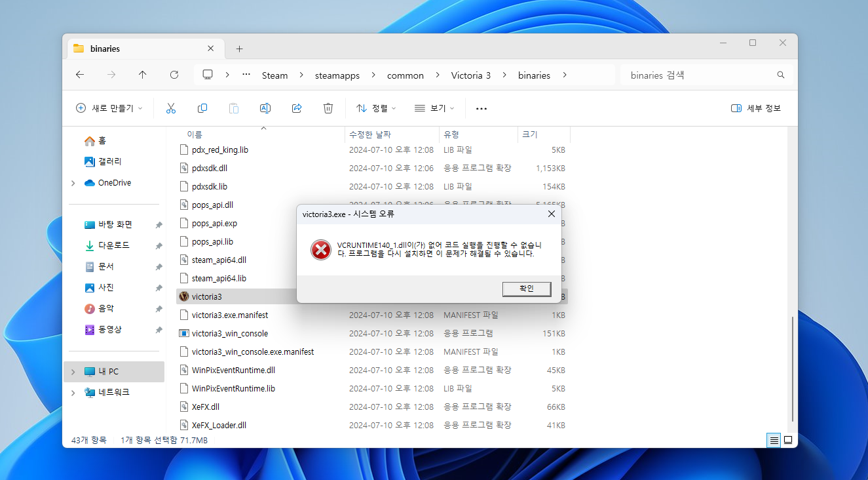
Task: Refresh the current folder view
Action: [x=174, y=75]
